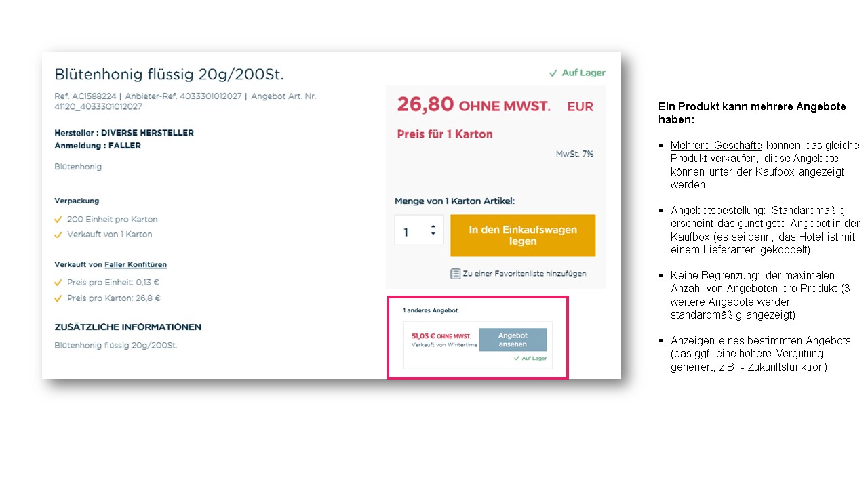Click underlined Mehrere Geschäfte text
868x488 pixels.
pos(716,146)
